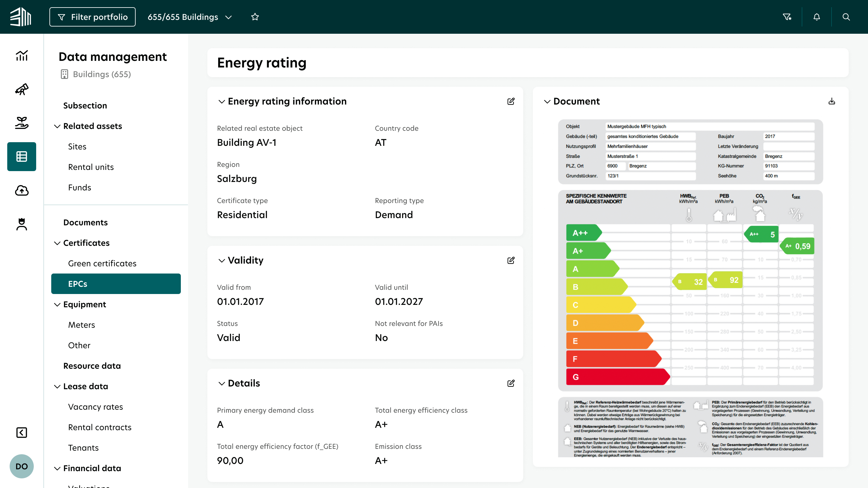
Task: Click the Demand reporting type value
Action: coord(394,215)
